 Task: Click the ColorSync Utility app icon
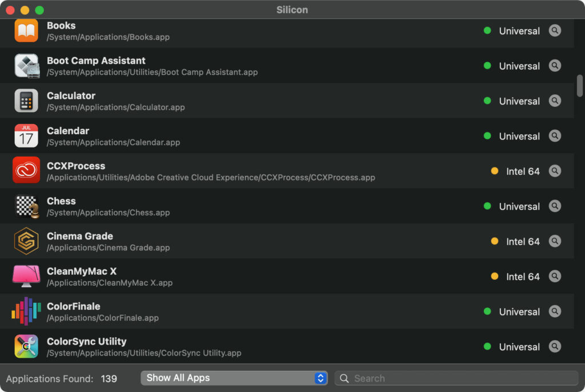[26, 346]
